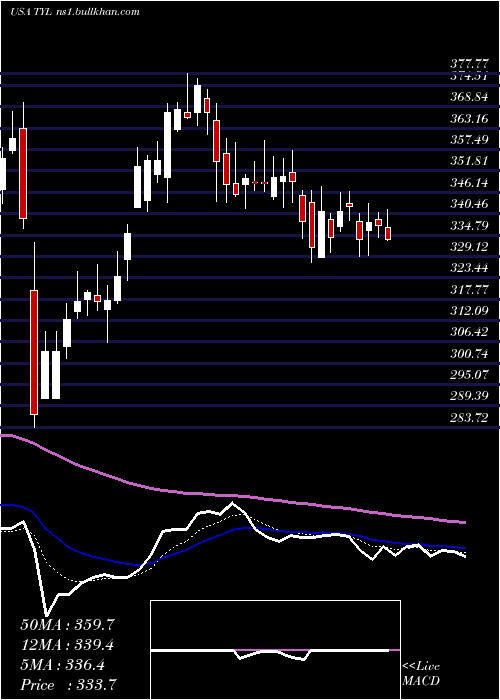500x700 pixels.
Task: Select the 334.79 price level label
Action: (468, 225)
